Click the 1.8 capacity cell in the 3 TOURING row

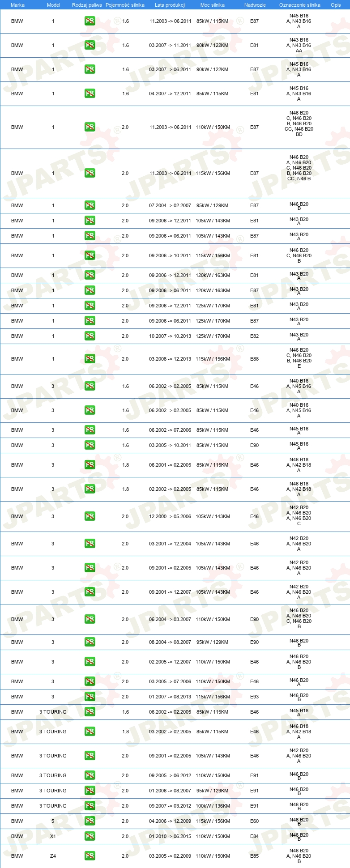[126, 732]
